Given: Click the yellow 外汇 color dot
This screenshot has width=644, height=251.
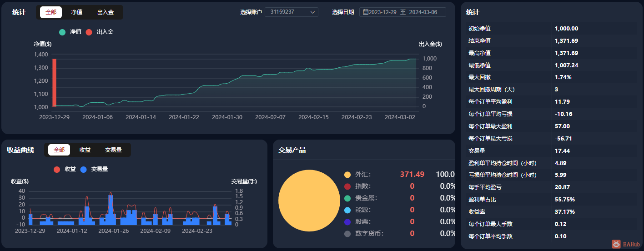Looking at the screenshot, I should point(347,175).
